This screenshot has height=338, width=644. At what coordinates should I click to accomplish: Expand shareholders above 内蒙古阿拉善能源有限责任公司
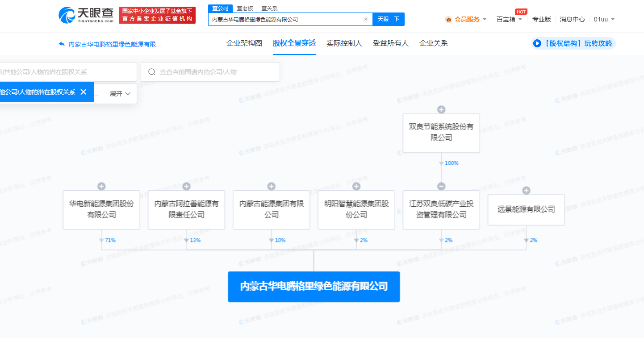(x=186, y=187)
